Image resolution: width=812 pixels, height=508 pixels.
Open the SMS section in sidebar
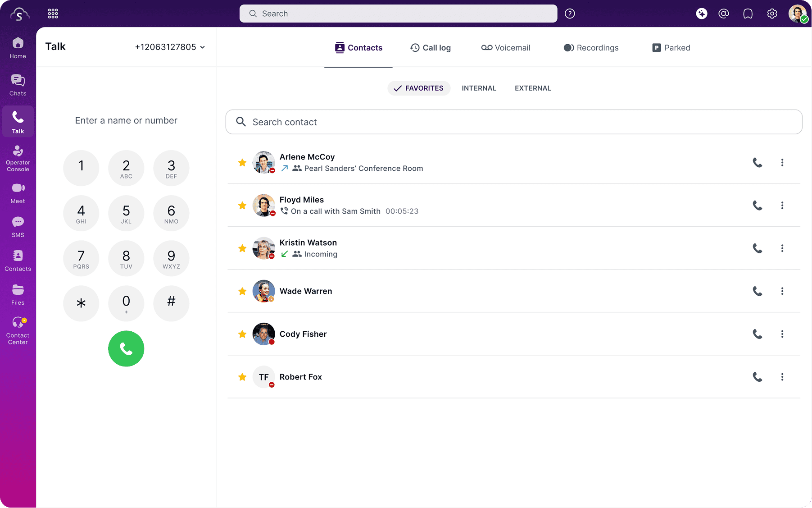tap(18, 227)
